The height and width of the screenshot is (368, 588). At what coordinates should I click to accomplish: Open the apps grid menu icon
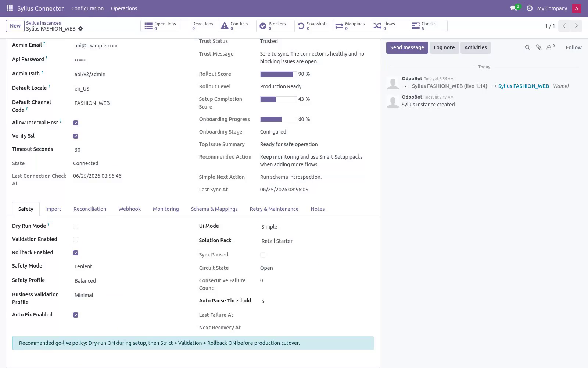(10, 8)
